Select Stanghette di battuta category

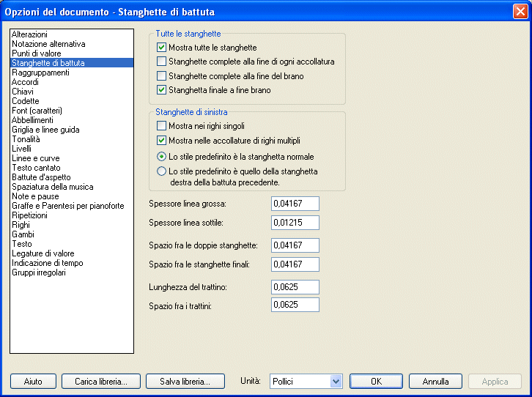point(72,63)
